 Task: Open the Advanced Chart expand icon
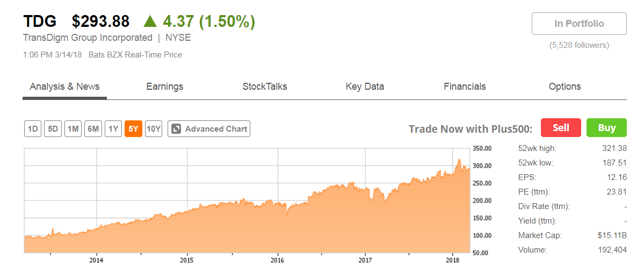175,129
